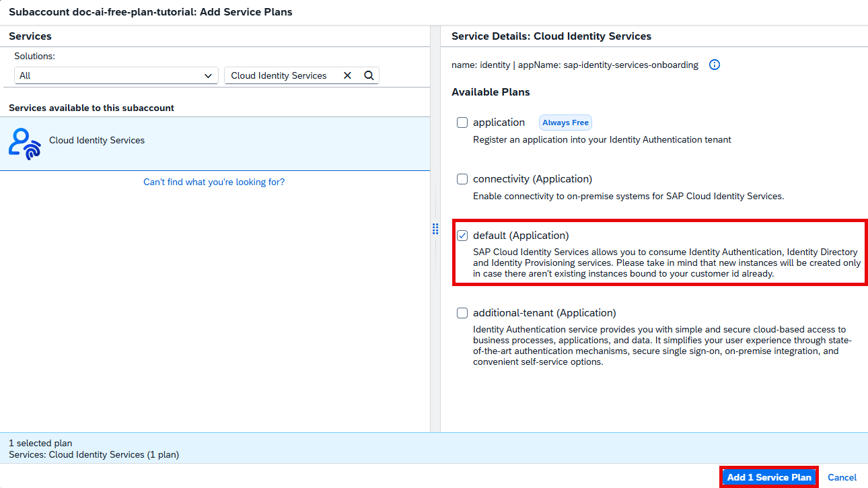Image resolution: width=868 pixels, height=488 pixels.
Task: Click the Cloud Identity Services fingerprint icon
Action: pos(25,143)
